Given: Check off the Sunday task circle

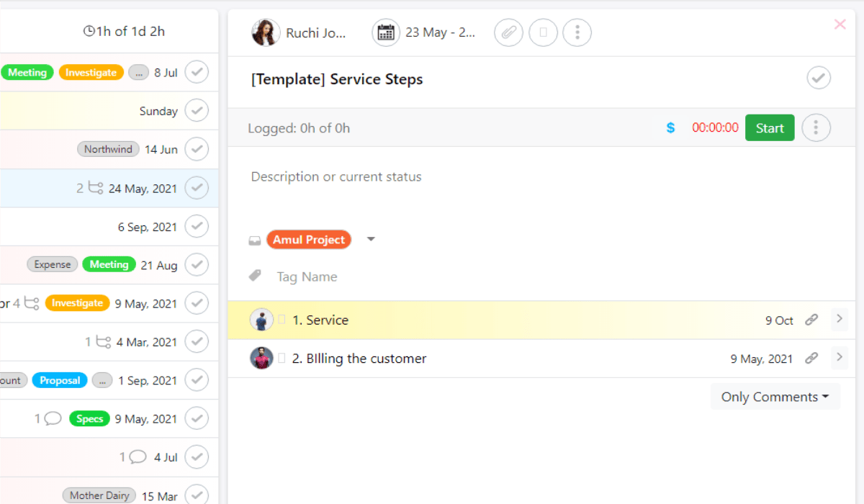Looking at the screenshot, I should pos(197,111).
